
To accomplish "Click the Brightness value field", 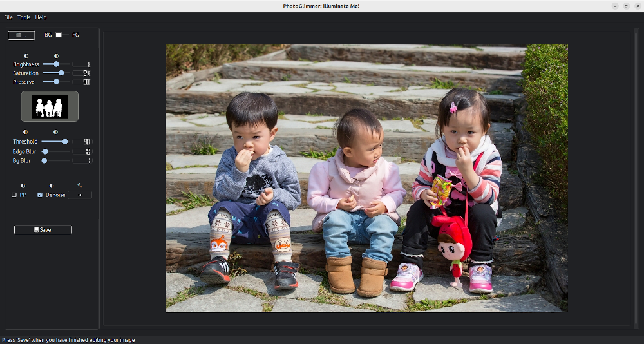I will tap(82, 64).
